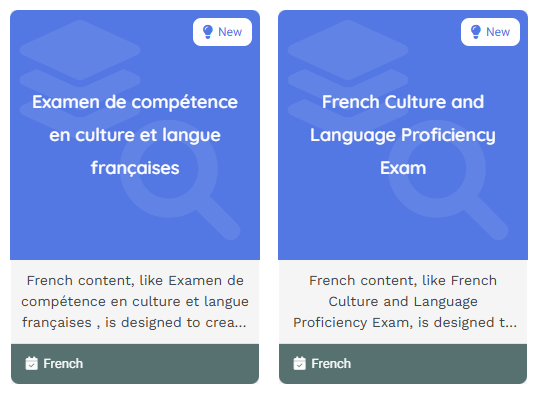This screenshot has height=402, width=542.
Task: Click the green footer bar of French Culture card
Action: [x=403, y=364]
